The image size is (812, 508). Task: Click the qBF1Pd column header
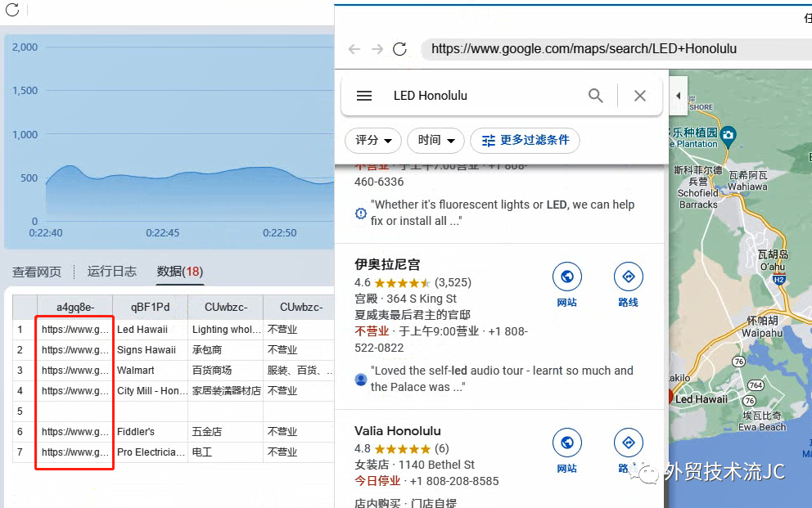pyautogui.click(x=150, y=308)
